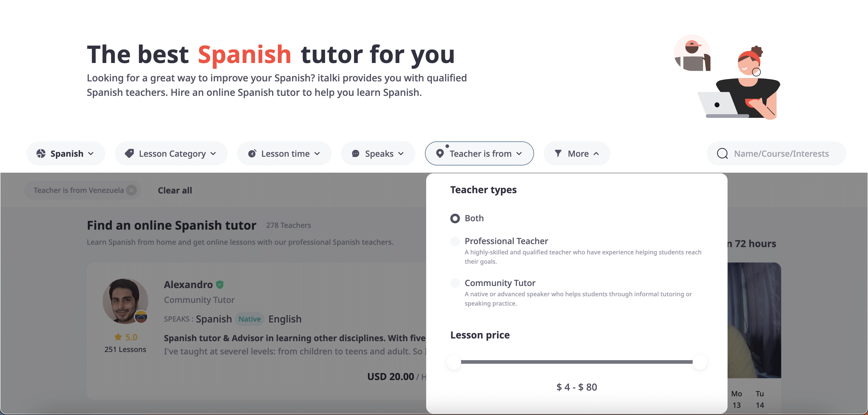Expand the Lesson time dropdown
Viewport: 868px width, 415px height.
pos(285,154)
